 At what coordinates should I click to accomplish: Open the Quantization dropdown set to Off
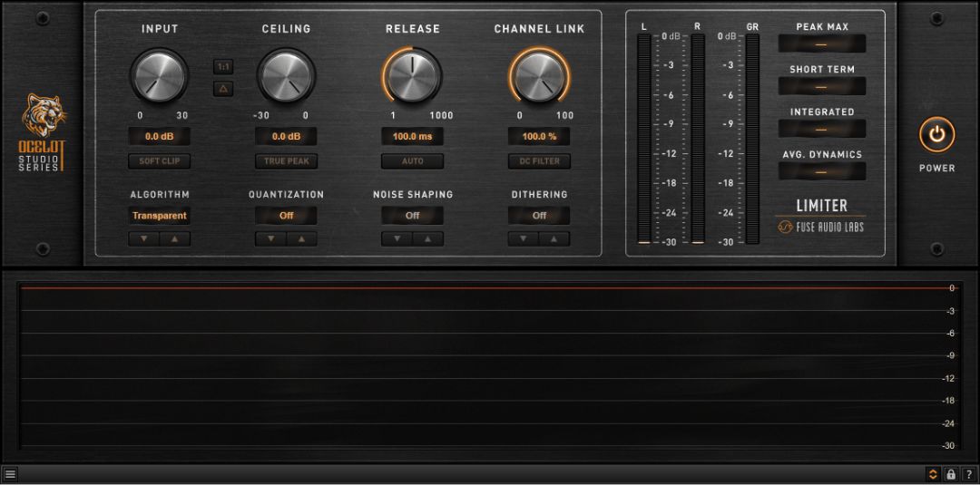pos(286,216)
